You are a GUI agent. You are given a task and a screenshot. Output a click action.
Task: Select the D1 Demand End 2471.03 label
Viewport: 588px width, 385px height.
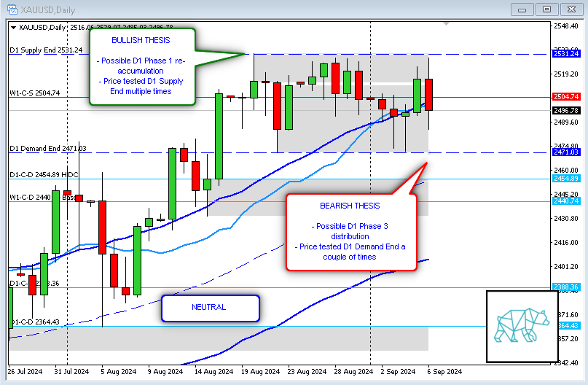pos(48,149)
